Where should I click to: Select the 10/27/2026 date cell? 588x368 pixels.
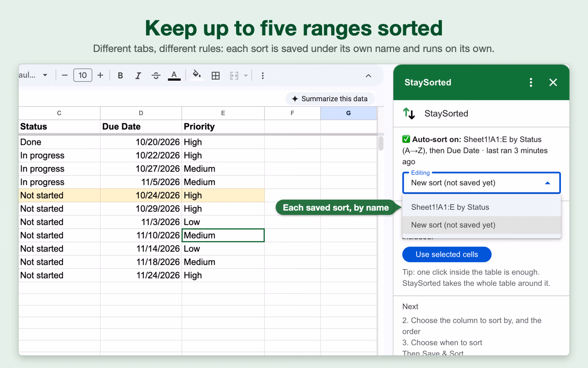point(141,169)
